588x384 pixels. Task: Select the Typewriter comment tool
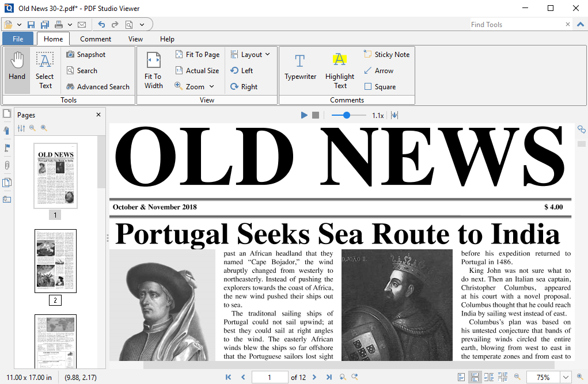pyautogui.click(x=300, y=69)
